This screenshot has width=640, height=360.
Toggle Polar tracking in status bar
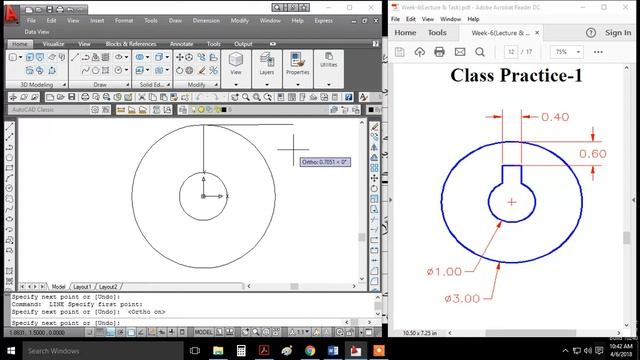click(121, 332)
